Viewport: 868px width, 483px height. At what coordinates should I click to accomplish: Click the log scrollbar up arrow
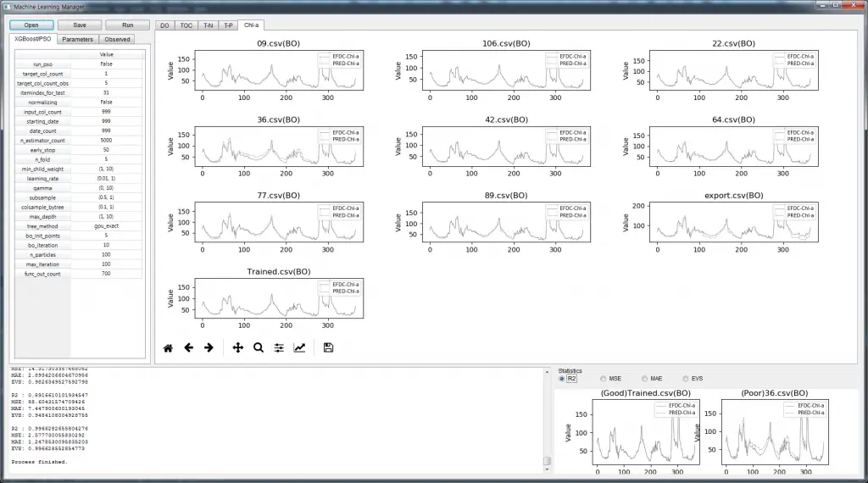tap(547, 372)
